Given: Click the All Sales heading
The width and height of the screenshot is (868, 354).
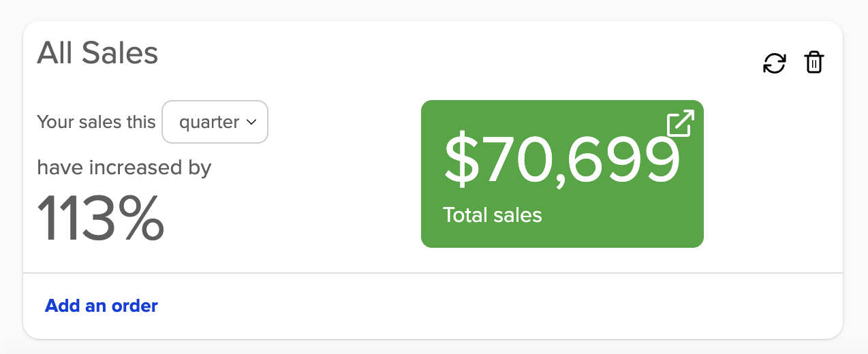Looking at the screenshot, I should point(97,53).
